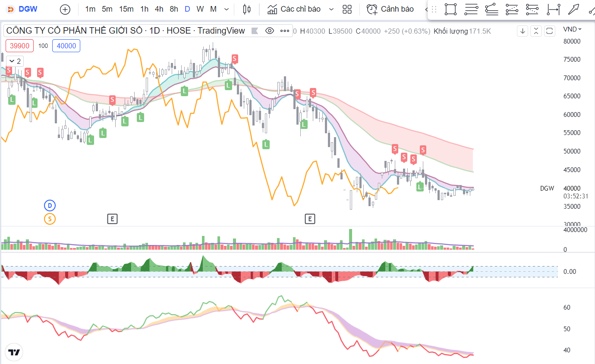
Task: Switch to the 5m timeframe
Action: pyautogui.click(x=107, y=9)
